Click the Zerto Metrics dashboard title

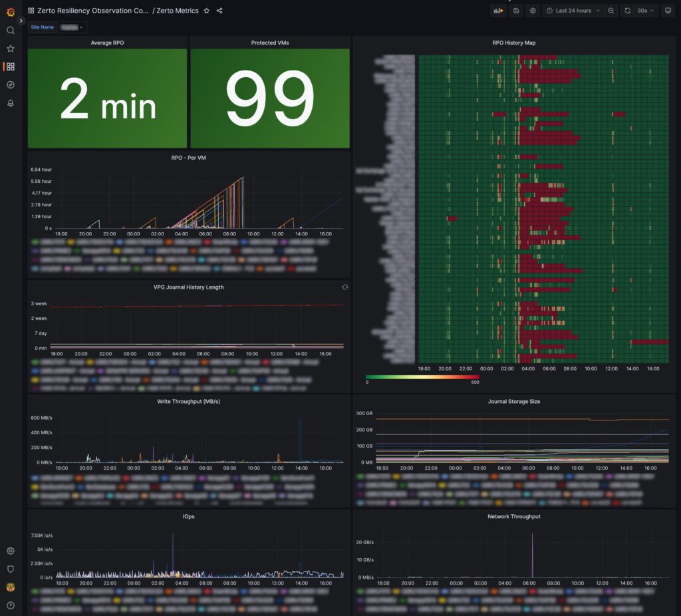[x=177, y=11]
